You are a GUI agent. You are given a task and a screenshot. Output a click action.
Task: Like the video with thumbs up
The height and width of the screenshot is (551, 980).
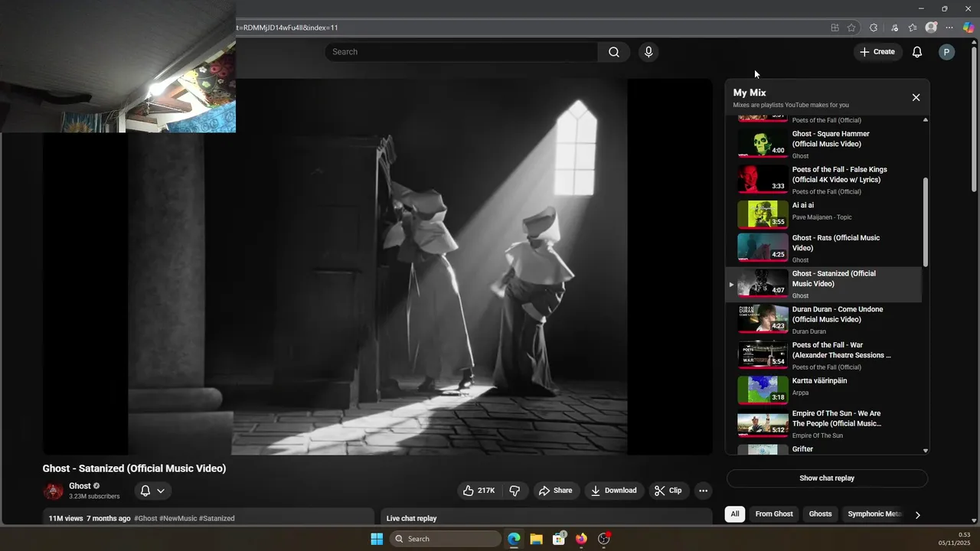tap(479, 491)
